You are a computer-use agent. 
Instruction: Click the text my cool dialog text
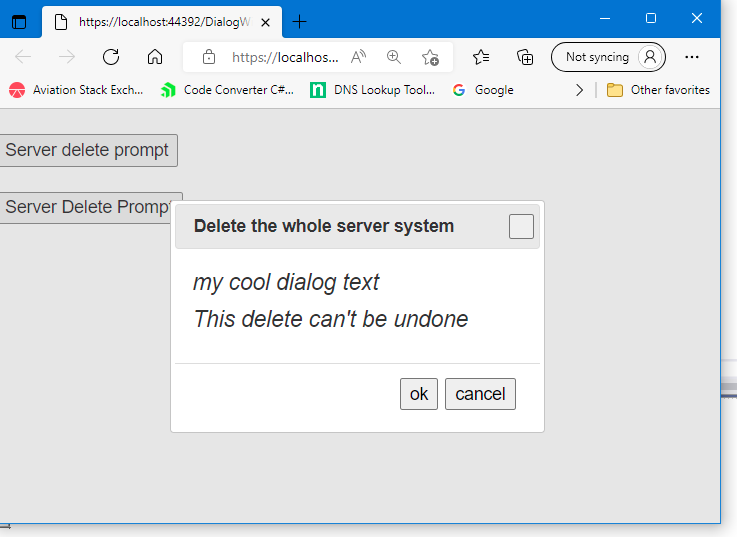pyautogui.click(x=286, y=282)
